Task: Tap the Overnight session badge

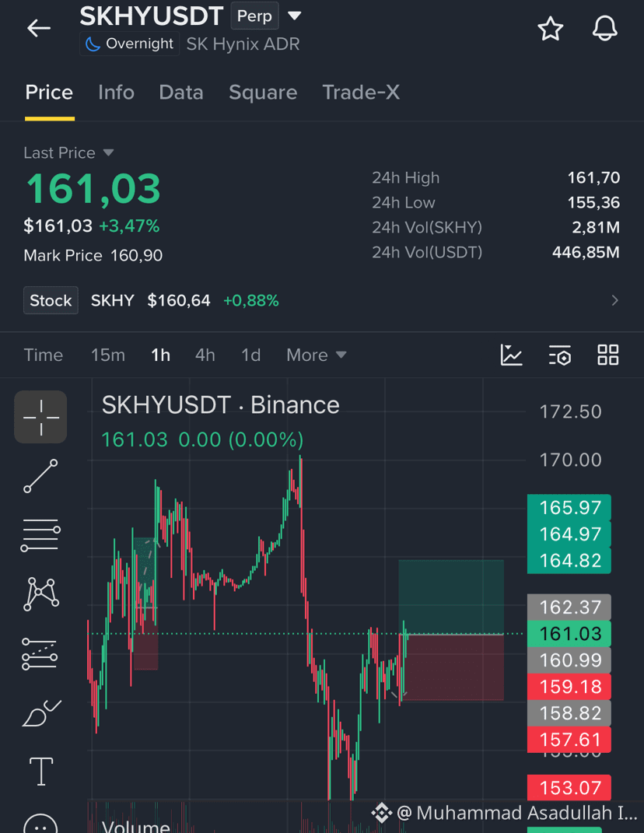Action: pyautogui.click(x=130, y=44)
